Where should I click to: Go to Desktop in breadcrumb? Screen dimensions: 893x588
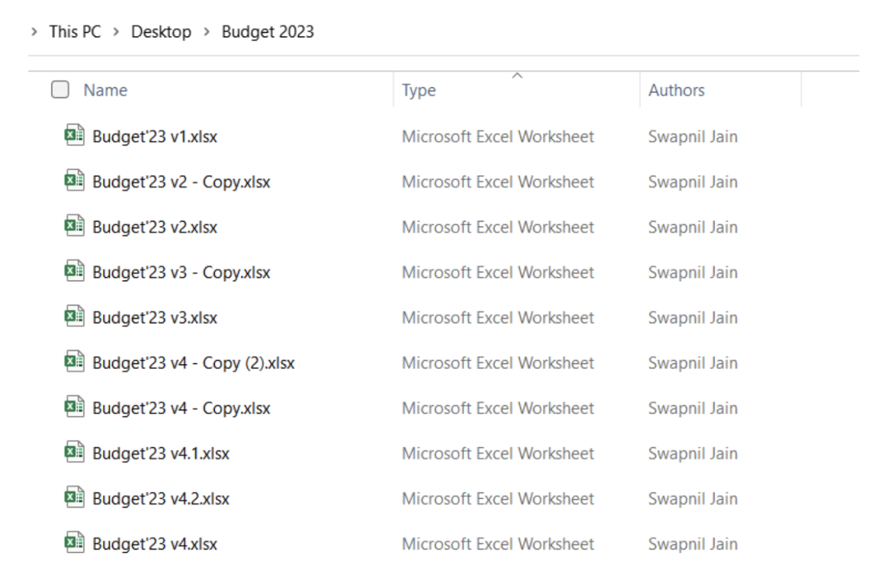point(161,31)
